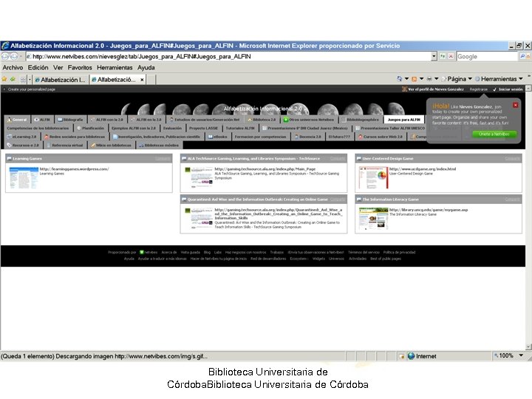532x399 pixels.
Task: Click the Print icon in the command bar
Action: tap(429, 79)
